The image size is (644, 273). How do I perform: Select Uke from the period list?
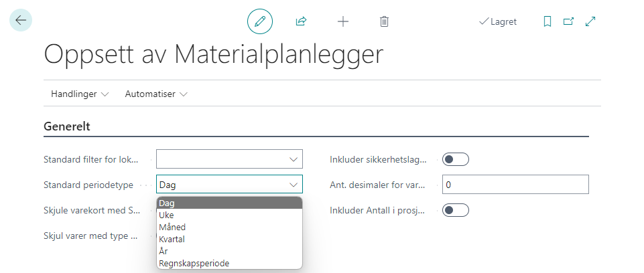click(x=166, y=215)
